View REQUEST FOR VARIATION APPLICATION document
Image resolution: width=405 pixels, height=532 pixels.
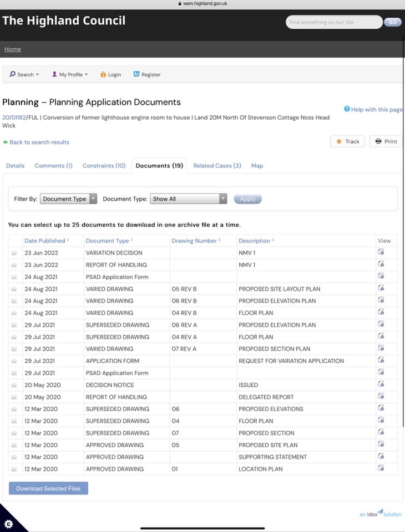pos(381,360)
